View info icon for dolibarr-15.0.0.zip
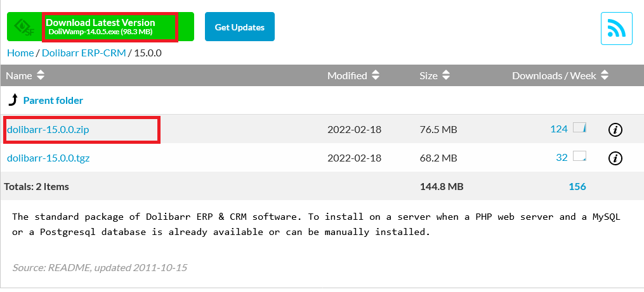The width and height of the screenshot is (644, 292). (615, 130)
